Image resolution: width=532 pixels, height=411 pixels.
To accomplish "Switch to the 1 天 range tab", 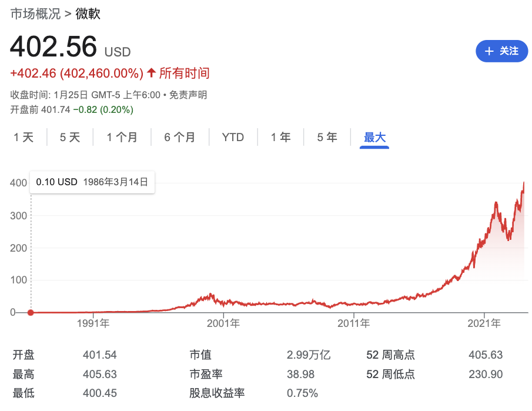I will 24,137.
